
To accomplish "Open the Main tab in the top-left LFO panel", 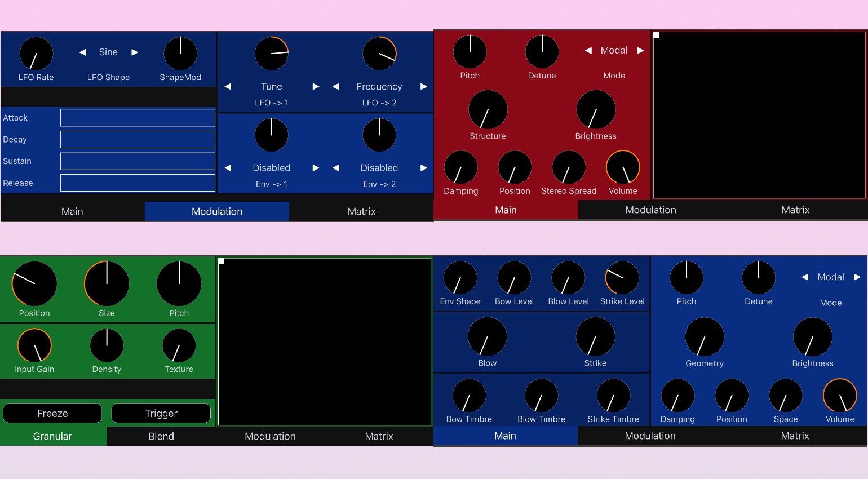I will (x=72, y=211).
